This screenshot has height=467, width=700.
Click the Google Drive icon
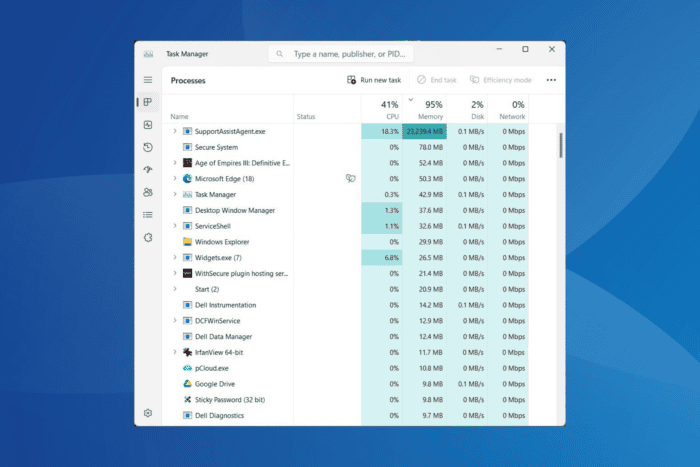click(188, 384)
